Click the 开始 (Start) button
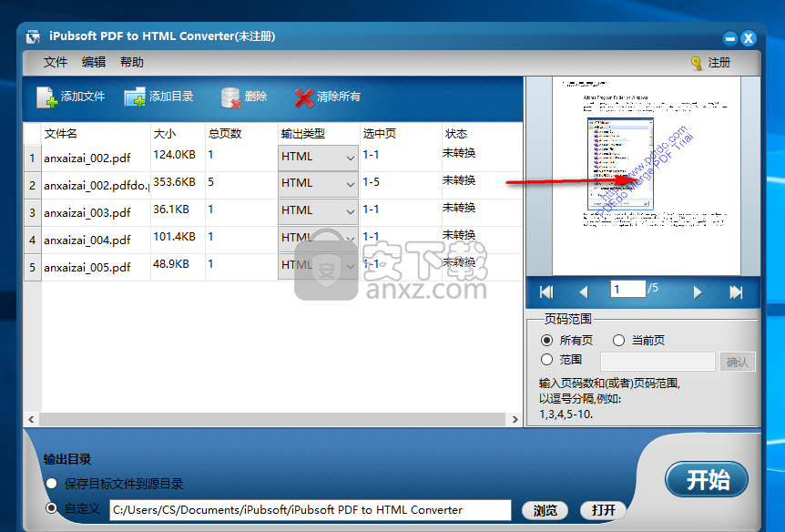Image resolution: width=785 pixels, height=532 pixels. pos(707,479)
